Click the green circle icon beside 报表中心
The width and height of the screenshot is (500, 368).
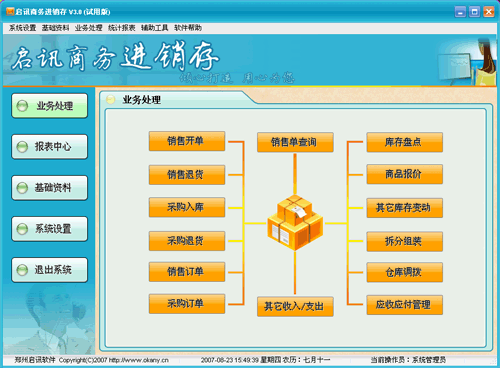[x=22, y=147]
